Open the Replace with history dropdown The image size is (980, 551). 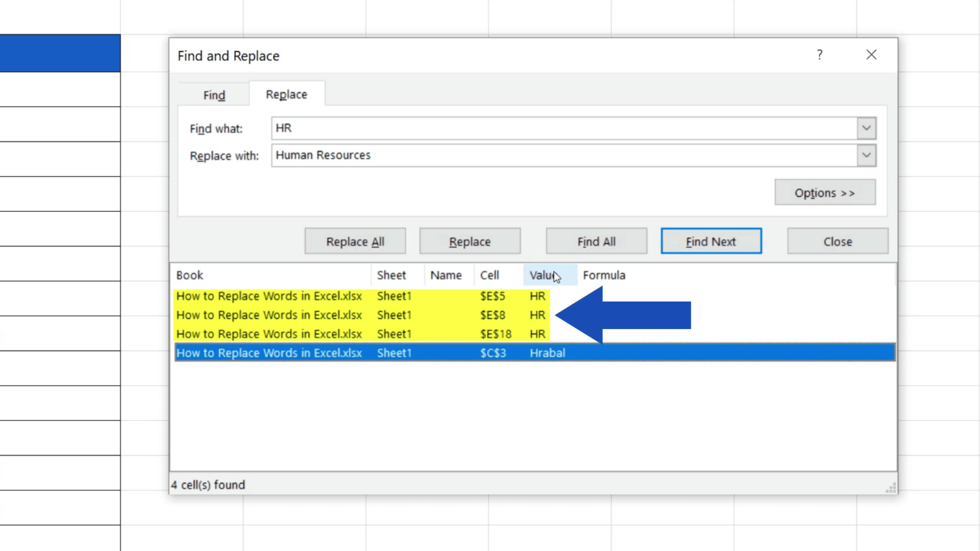point(866,155)
